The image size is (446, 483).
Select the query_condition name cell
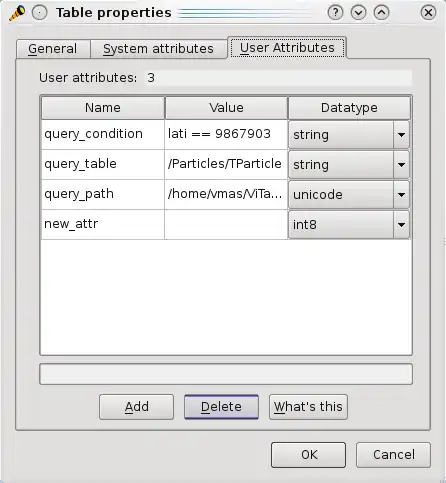103,134
